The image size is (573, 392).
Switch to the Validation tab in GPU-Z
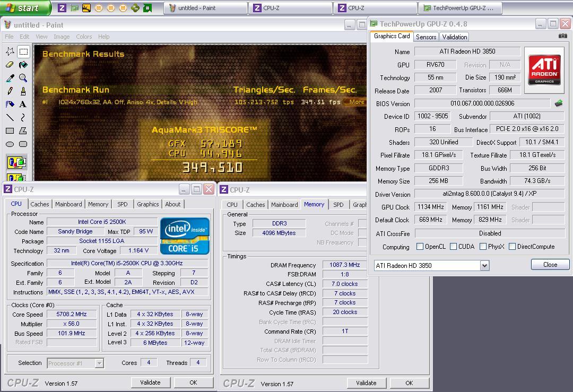click(454, 37)
